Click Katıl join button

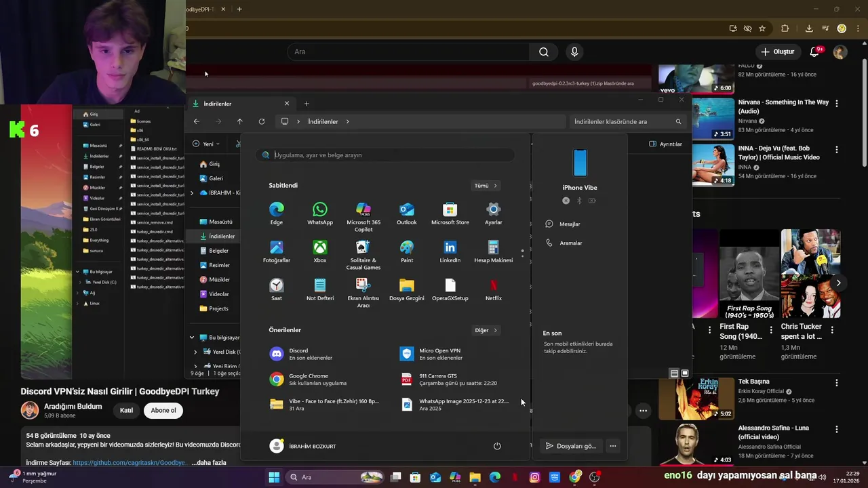click(x=126, y=410)
